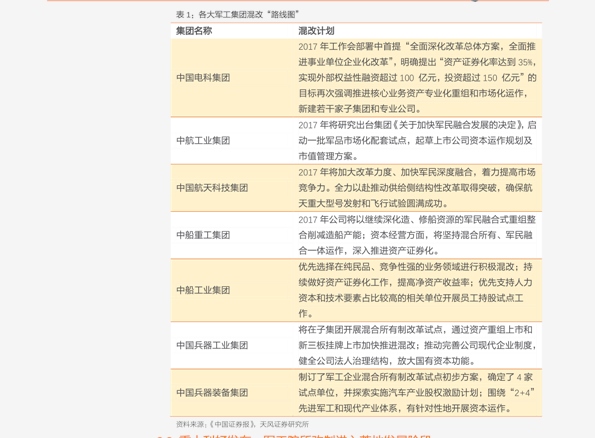This screenshot has height=438, width=595.
Task: Click the table caption 表1 各大军工集团混改路线图
Action: click(237, 15)
